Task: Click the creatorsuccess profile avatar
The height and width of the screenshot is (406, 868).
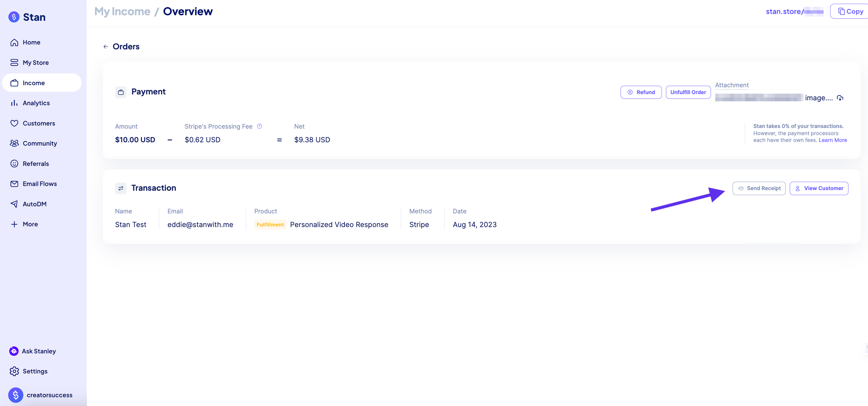Action: 16,395
